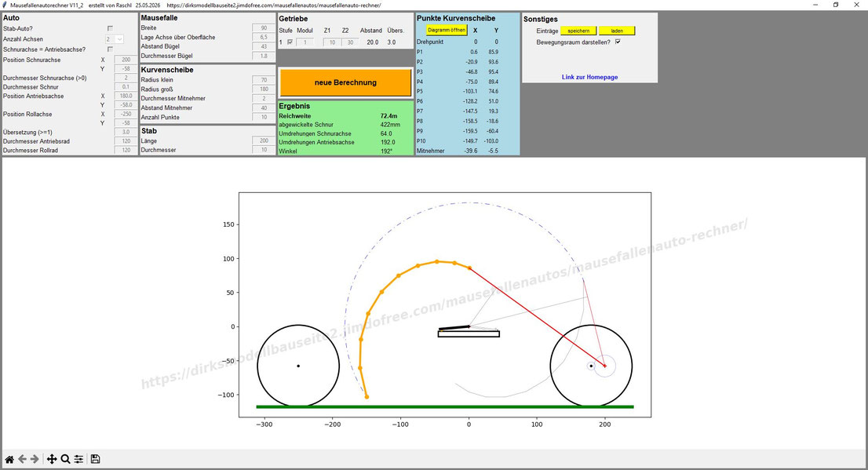
Task: Select P10 row Y value -103.0
Action: tap(491, 141)
